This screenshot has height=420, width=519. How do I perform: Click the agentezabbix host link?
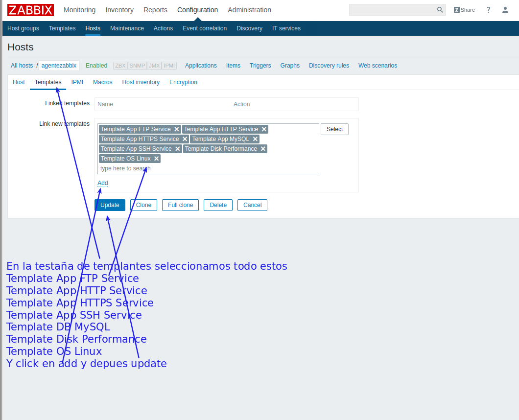coord(59,66)
